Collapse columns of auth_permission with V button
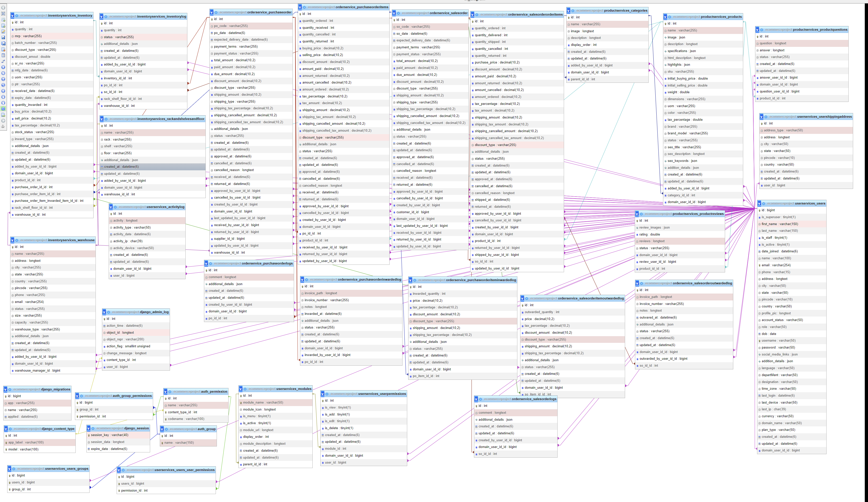868x502 pixels. pyautogui.click(x=165, y=392)
